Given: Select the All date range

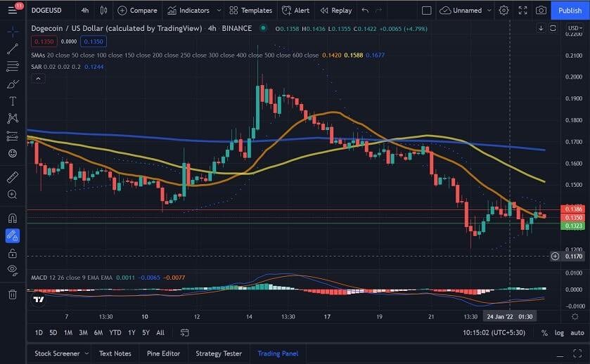Looking at the screenshot, I should (x=160, y=332).
